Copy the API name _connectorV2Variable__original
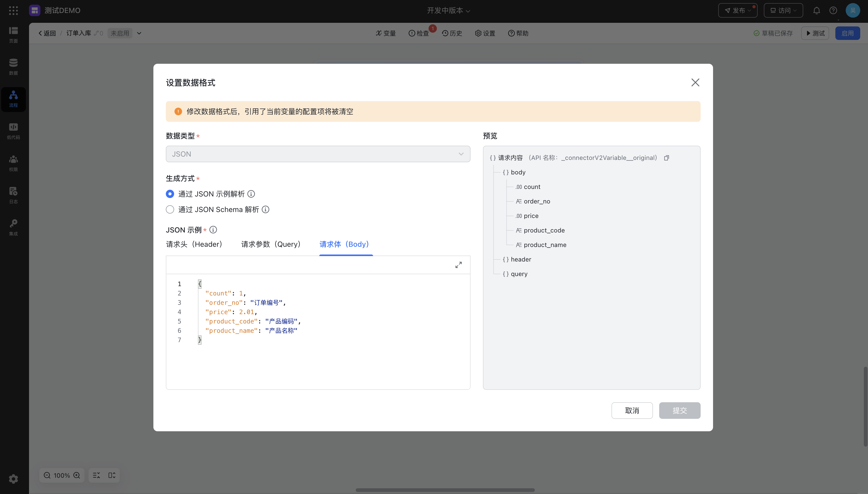The width and height of the screenshot is (868, 494). (666, 158)
